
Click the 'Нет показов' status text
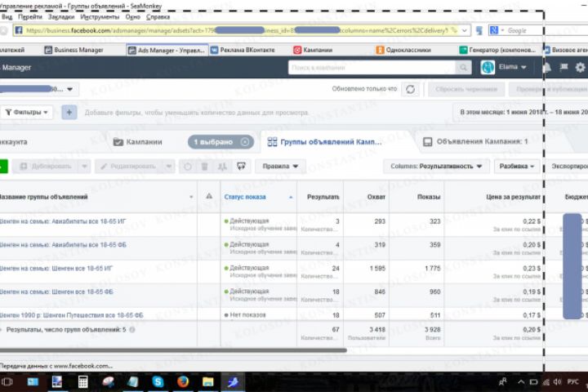pos(247,314)
